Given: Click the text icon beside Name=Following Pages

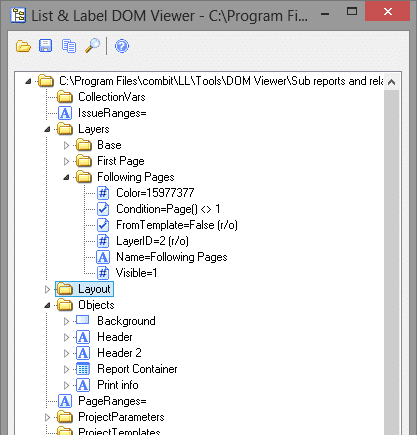Looking at the screenshot, I should (103, 257).
